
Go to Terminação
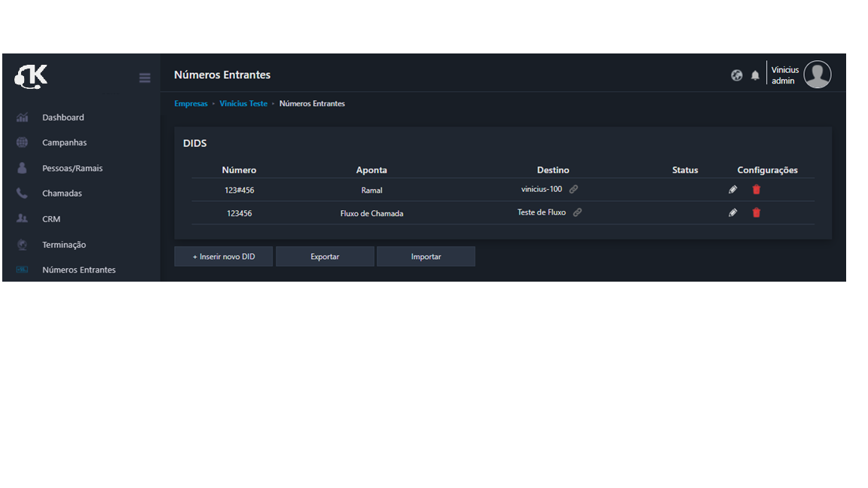pos(63,245)
